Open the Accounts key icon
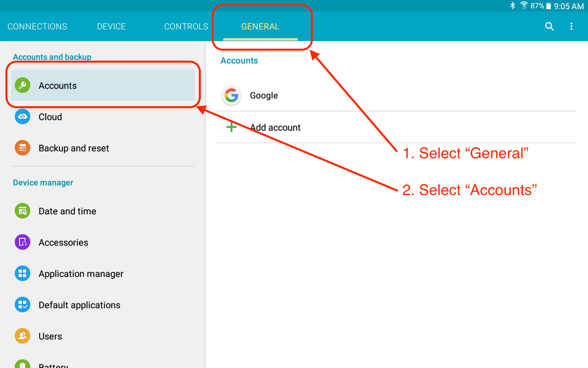Screen dimensions: 588x368 pyautogui.click(x=22, y=86)
